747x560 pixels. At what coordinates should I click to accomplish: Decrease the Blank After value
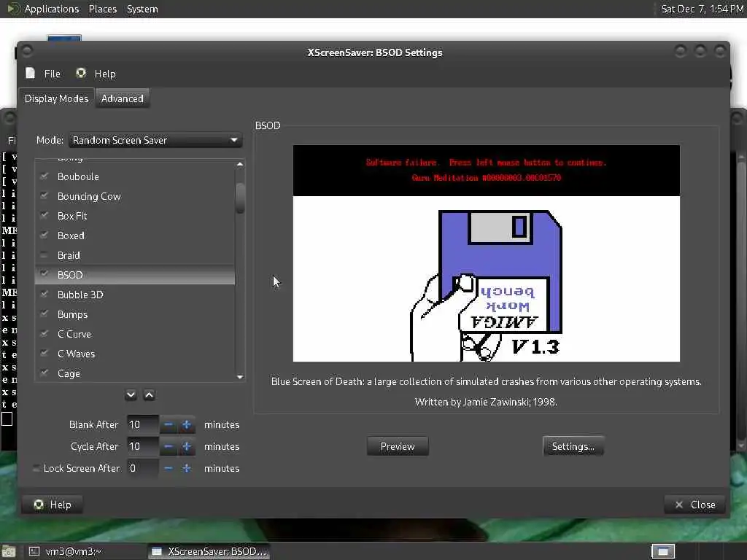(169, 424)
